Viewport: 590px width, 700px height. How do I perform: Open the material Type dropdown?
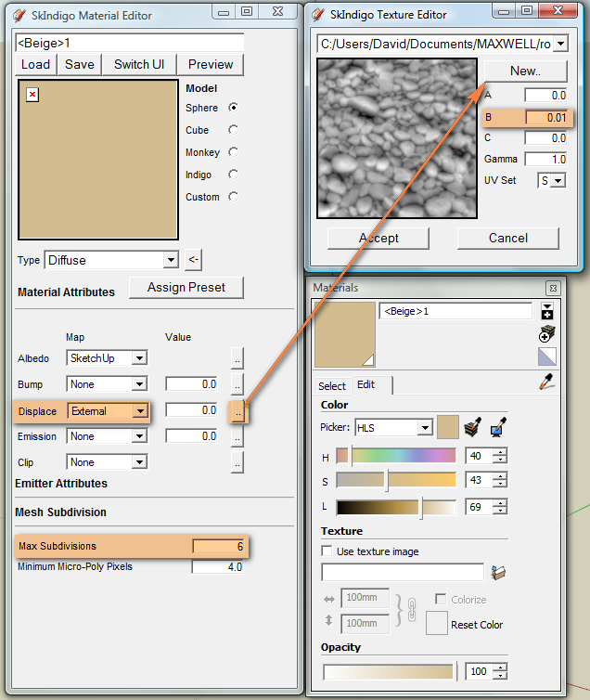pos(170,260)
